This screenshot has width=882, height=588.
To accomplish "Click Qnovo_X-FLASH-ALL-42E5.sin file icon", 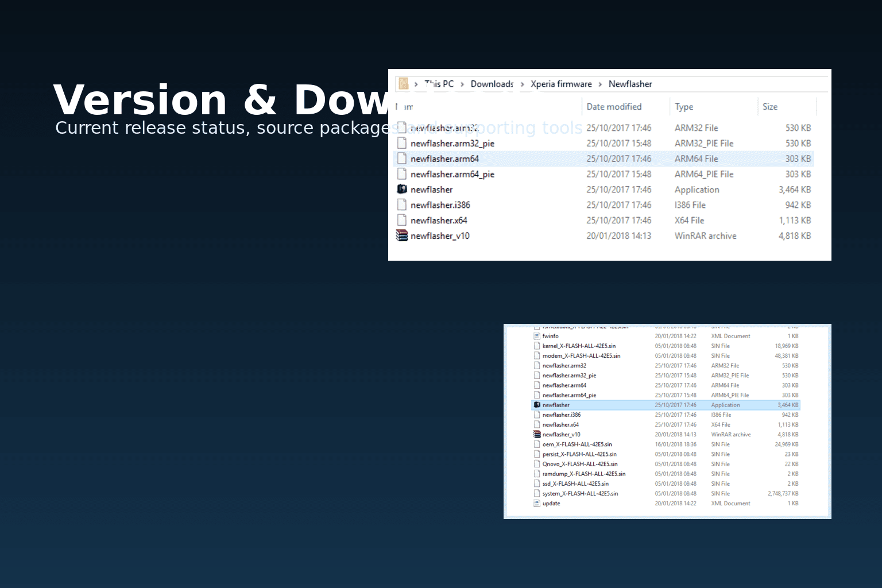I will coord(537,464).
